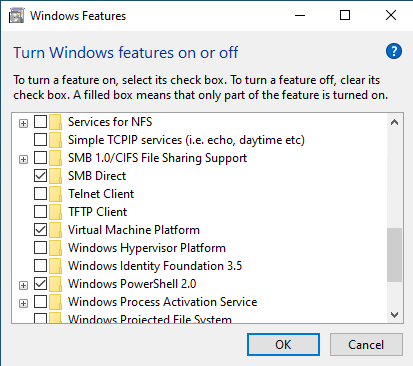413x366 pixels.
Task: Enable the Telnet Client checkbox
Action: [x=40, y=194]
